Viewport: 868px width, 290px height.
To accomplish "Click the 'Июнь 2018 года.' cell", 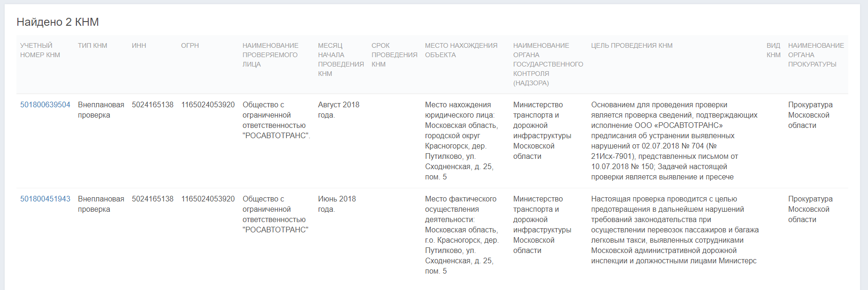I will [337, 204].
